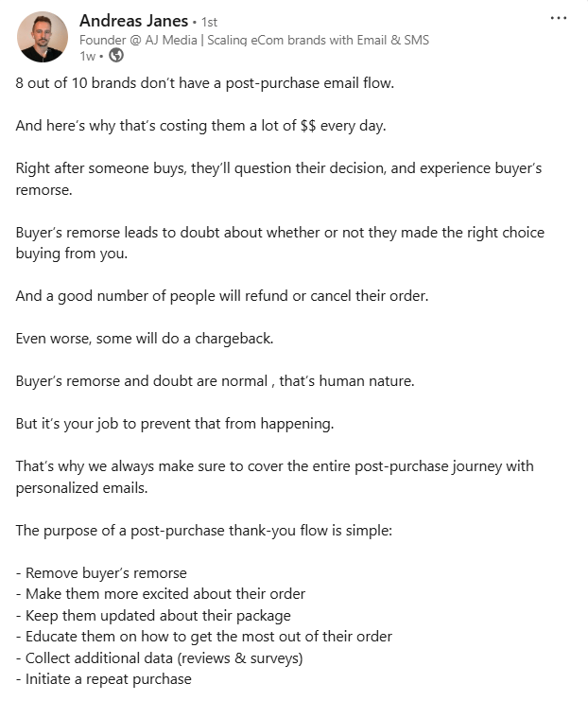Click 'But it's your job to prevent' line

(175, 424)
